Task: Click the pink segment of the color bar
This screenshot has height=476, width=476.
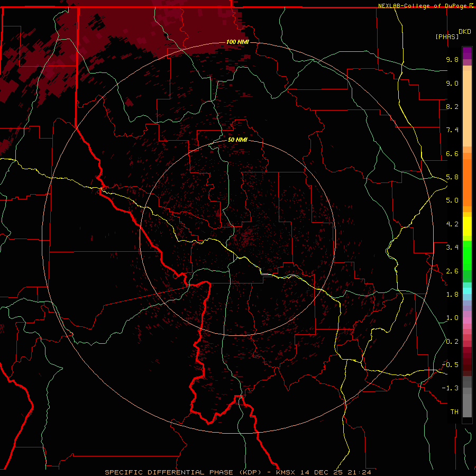Action: (x=467, y=321)
